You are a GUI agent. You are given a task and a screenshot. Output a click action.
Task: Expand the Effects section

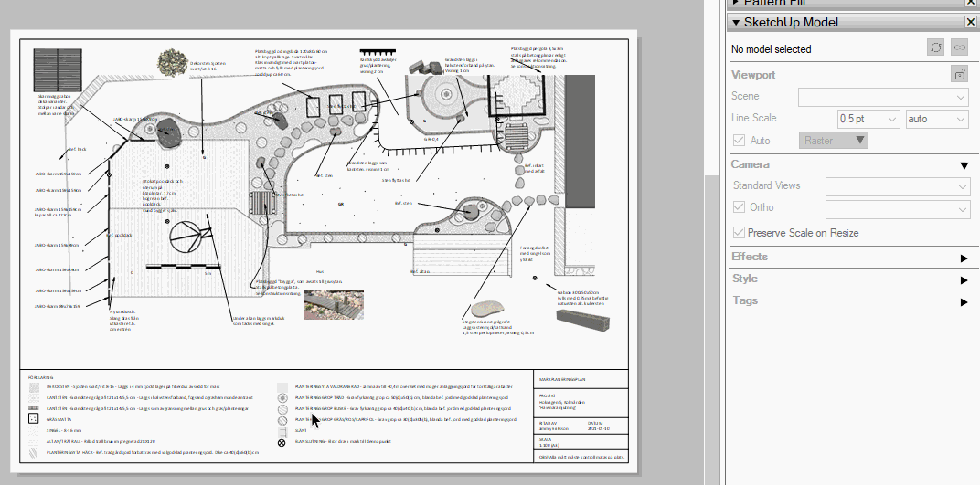click(x=964, y=258)
